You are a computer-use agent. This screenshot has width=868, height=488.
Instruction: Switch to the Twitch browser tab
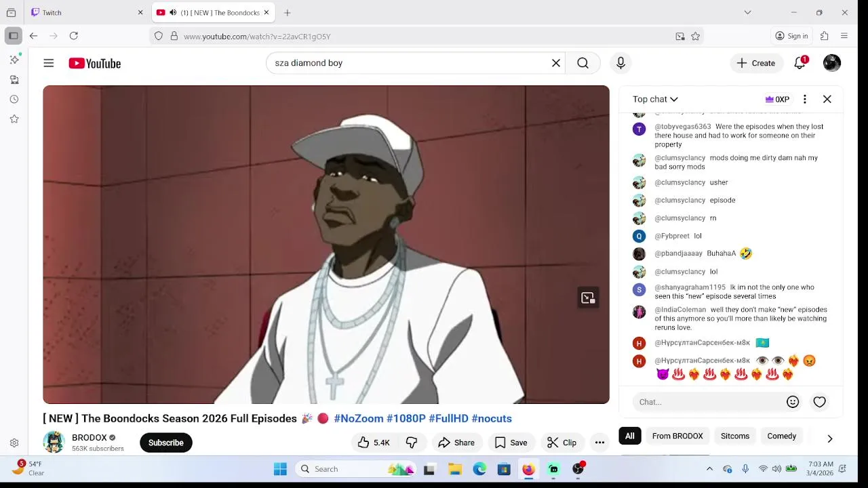click(87, 12)
